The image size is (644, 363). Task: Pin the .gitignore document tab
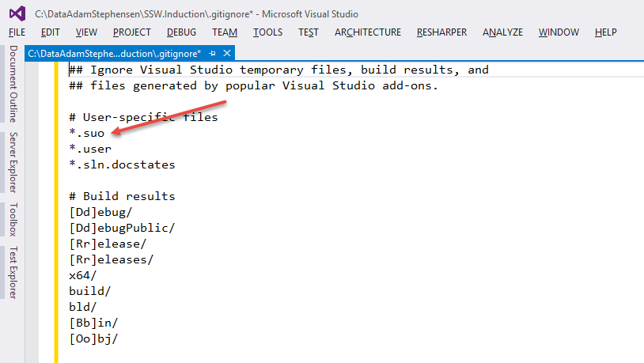coord(212,53)
